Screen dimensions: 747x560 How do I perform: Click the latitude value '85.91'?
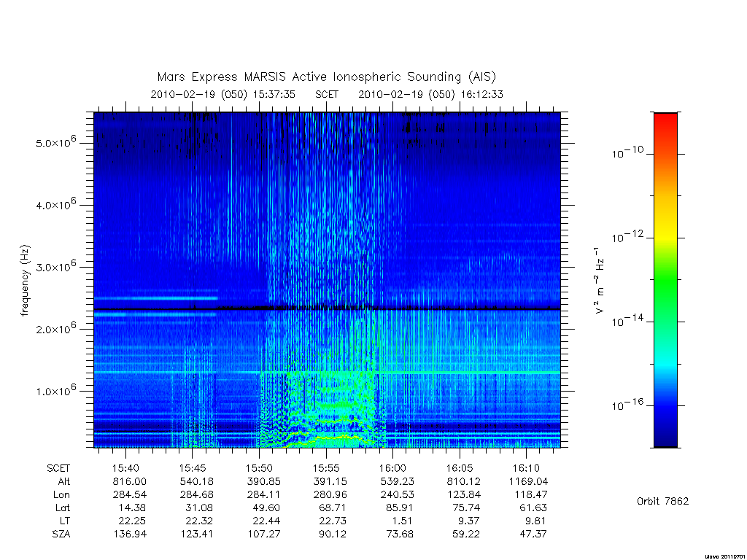coord(399,508)
